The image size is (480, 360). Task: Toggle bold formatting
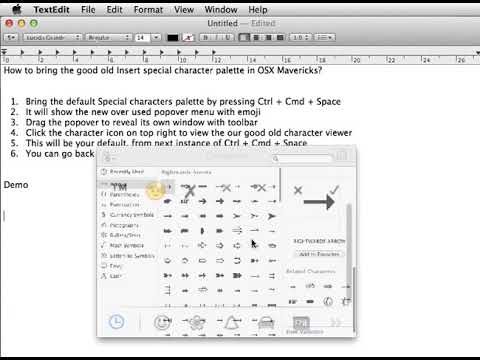206,37
